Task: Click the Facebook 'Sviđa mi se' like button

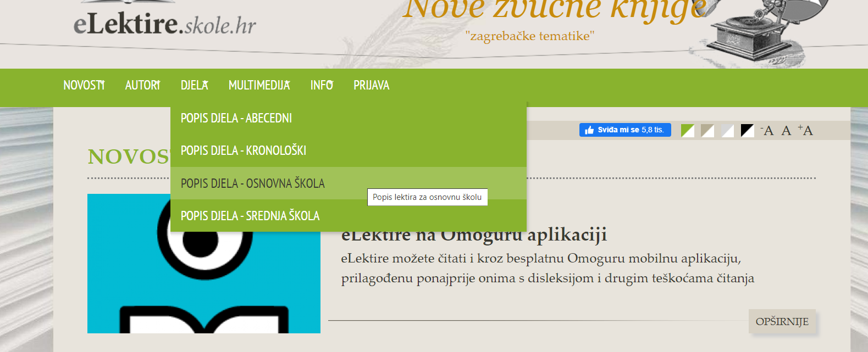Action: point(624,130)
